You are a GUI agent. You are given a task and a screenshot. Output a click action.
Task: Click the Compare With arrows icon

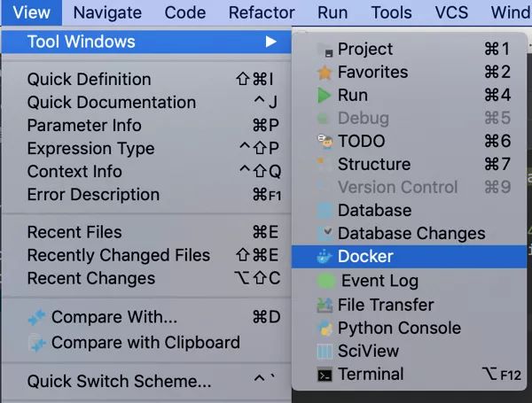tap(36, 317)
